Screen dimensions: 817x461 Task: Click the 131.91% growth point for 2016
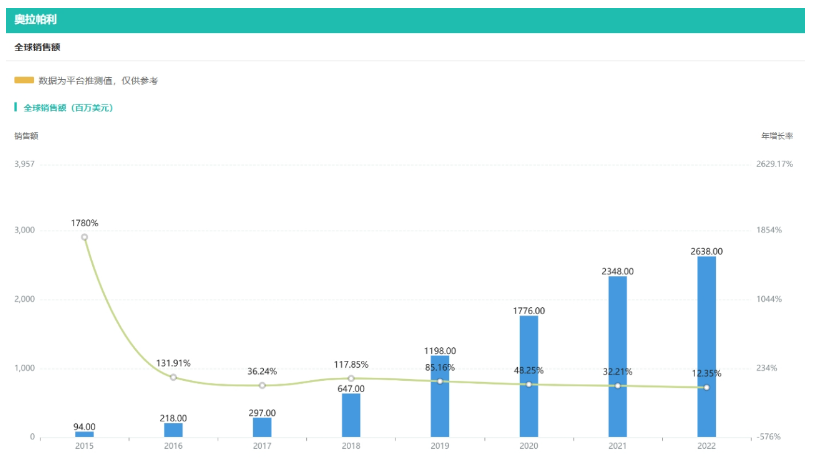pos(174,377)
